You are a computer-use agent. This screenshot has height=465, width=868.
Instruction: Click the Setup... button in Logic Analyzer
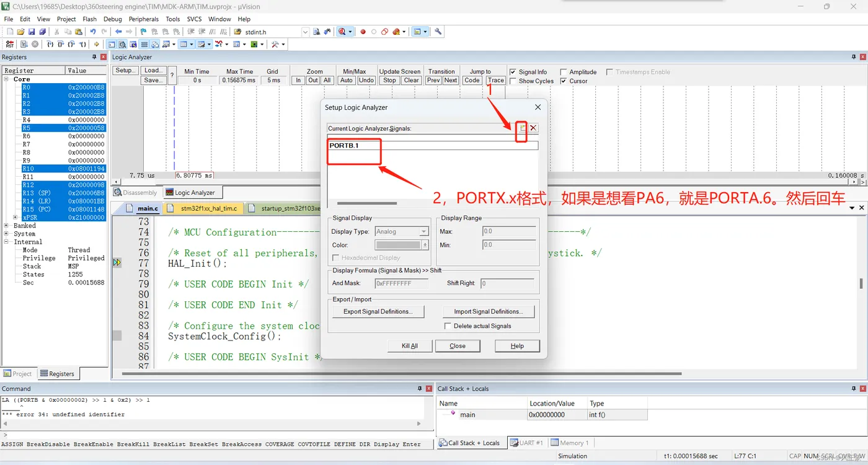[125, 71]
